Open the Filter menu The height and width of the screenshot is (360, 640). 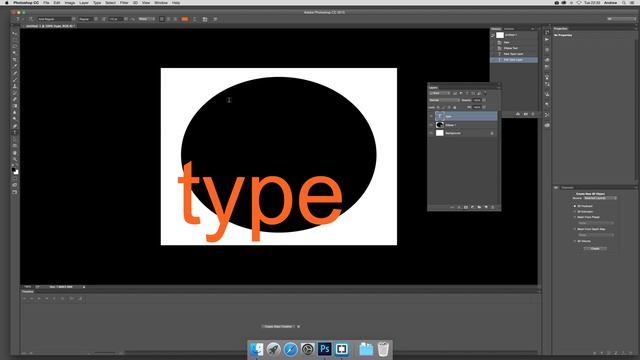pos(124,2)
